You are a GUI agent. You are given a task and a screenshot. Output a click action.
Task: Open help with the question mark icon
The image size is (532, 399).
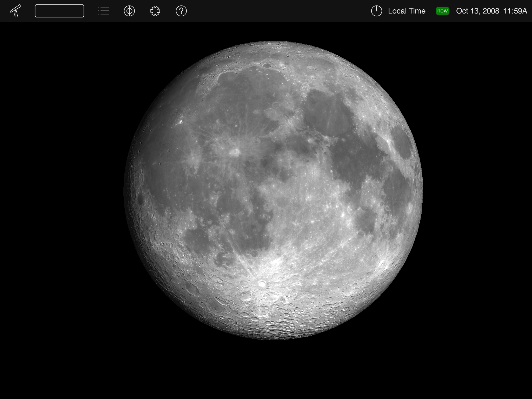tap(181, 11)
